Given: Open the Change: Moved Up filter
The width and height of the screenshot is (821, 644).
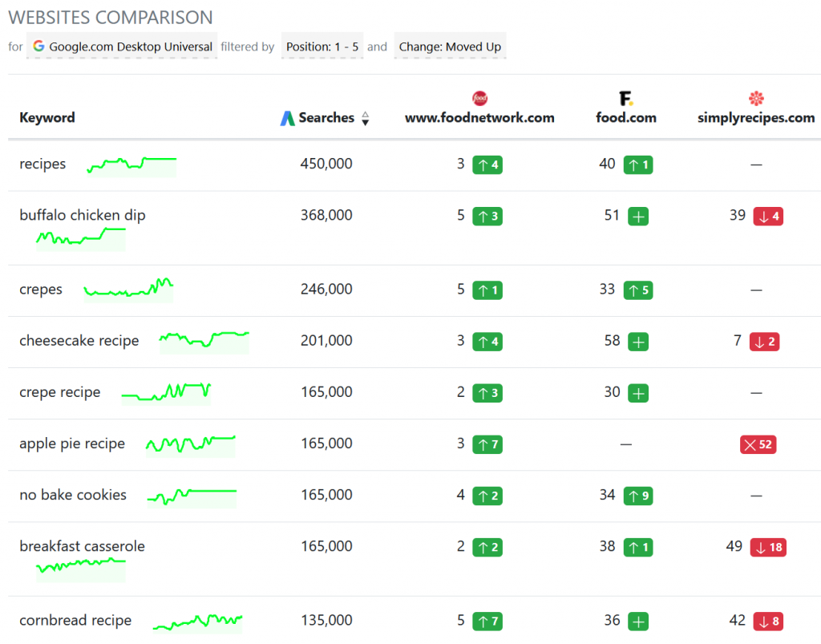Looking at the screenshot, I should coord(450,47).
